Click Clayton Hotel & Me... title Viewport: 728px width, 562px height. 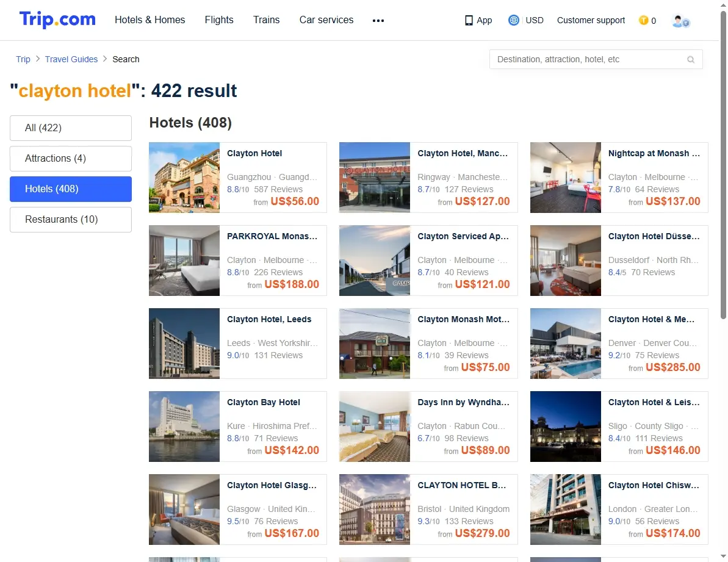click(x=651, y=320)
